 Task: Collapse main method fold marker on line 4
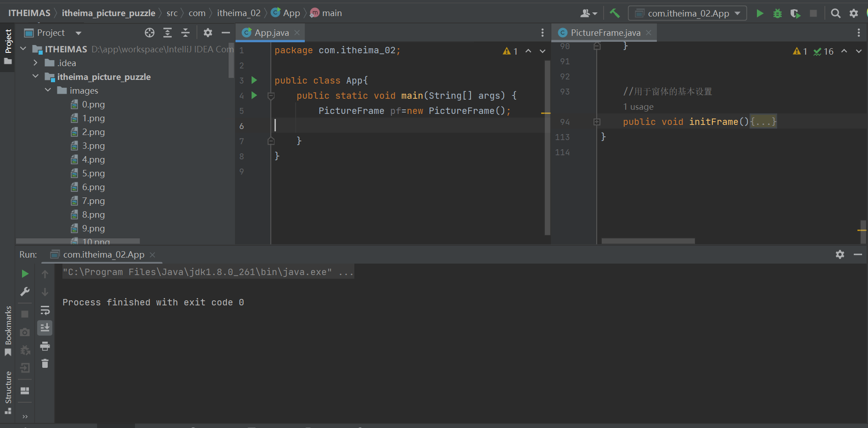coord(271,96)
